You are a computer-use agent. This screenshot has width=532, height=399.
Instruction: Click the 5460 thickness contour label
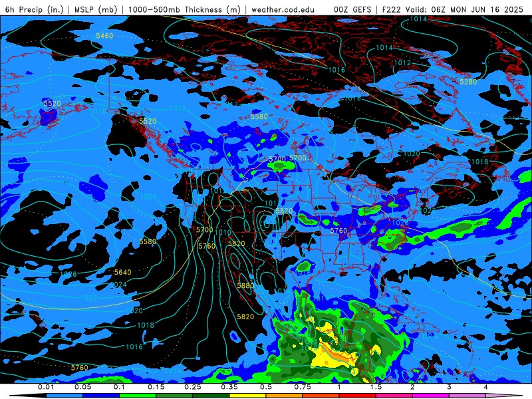(104, 36)
